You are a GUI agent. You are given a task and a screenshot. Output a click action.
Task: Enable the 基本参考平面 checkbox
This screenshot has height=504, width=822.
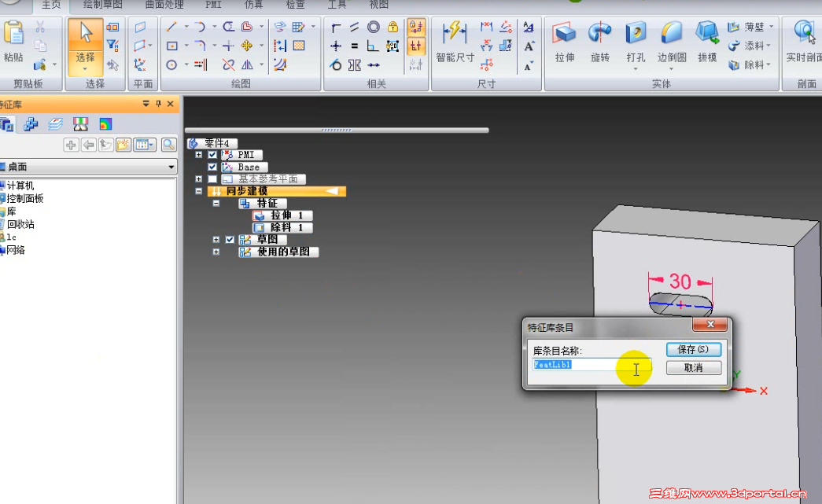tap(212, 179)
